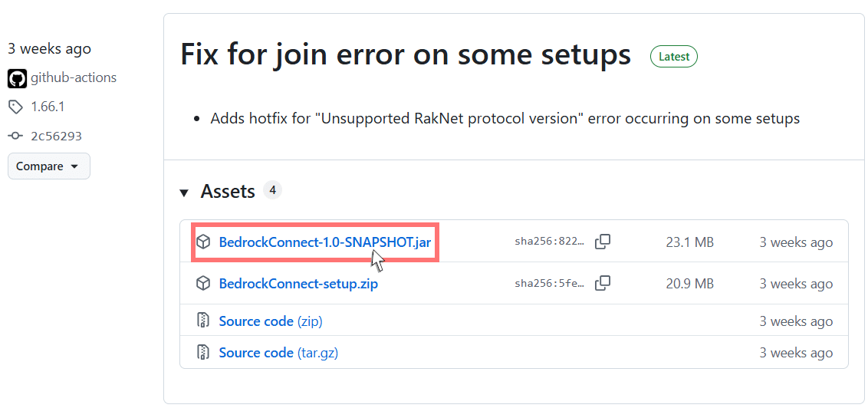The width and height of the screenshot is (868, 408).
Task: Open the Compare dropdown
Action: coord(48,166)
